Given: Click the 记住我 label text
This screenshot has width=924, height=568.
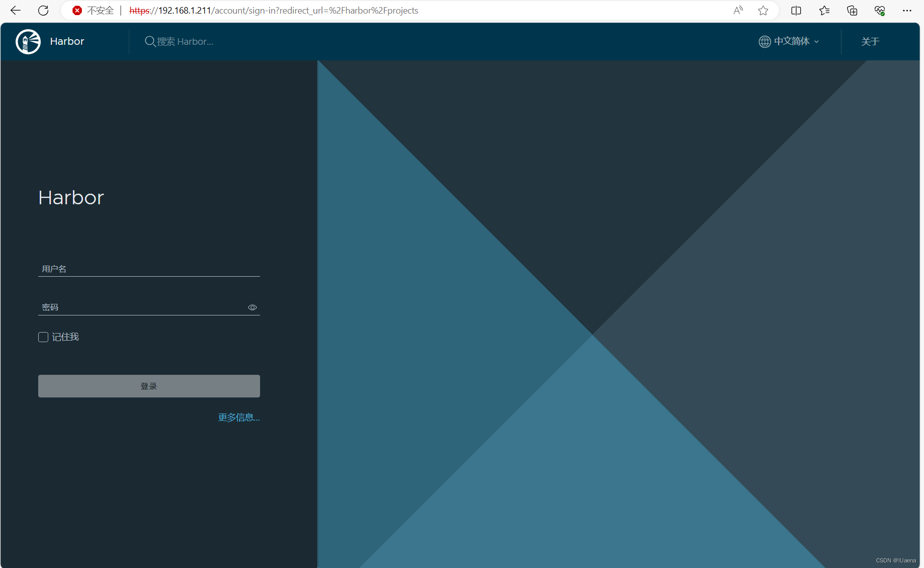Looking at the screenshot, I should [65, 337].
